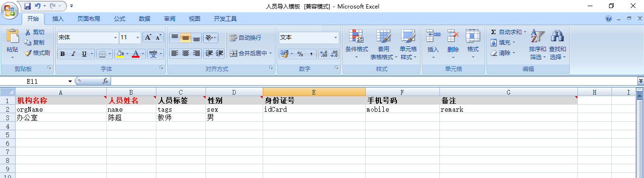Viewport: 644px width, 178px height.
Task: Open 套用表格格式 table styles
Action: click(x=383, y=44)
